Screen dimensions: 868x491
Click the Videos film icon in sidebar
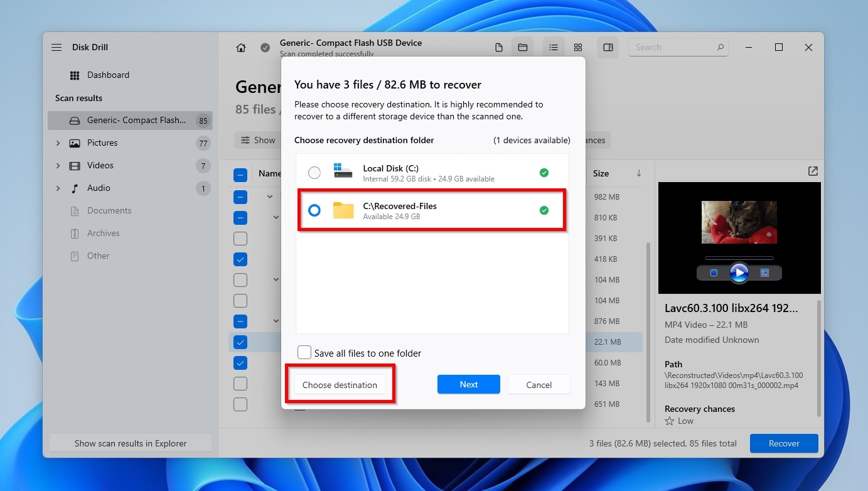point(75,166)
